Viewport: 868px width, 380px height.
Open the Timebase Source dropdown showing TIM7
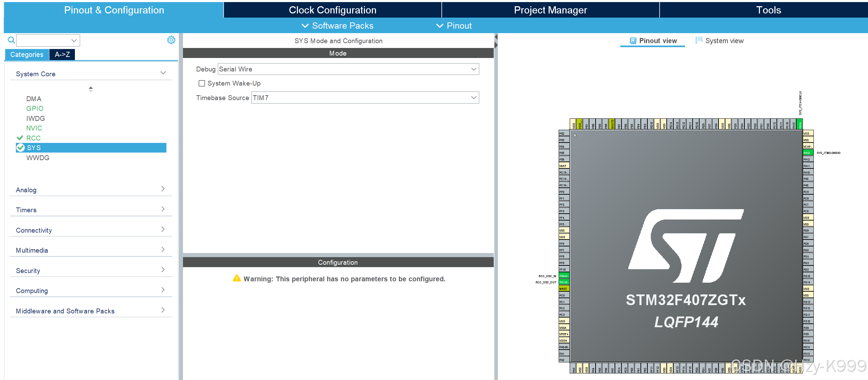click(473, 98)
